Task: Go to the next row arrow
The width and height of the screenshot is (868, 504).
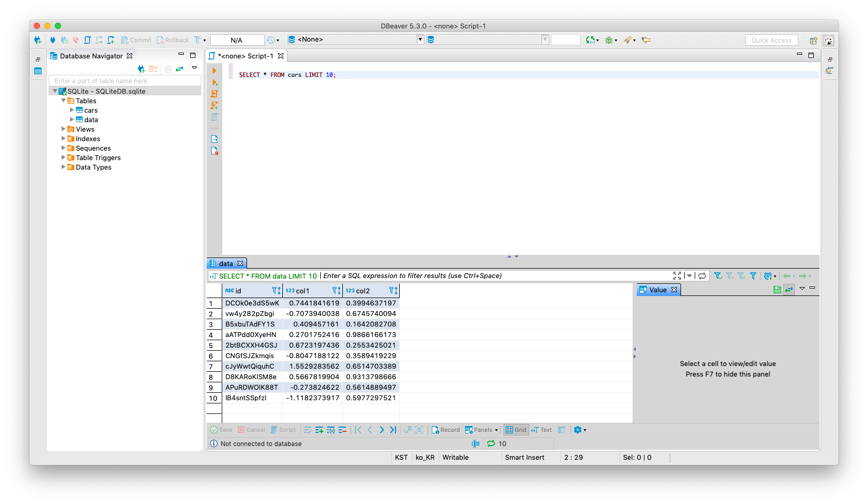Action: pos(382,430)
